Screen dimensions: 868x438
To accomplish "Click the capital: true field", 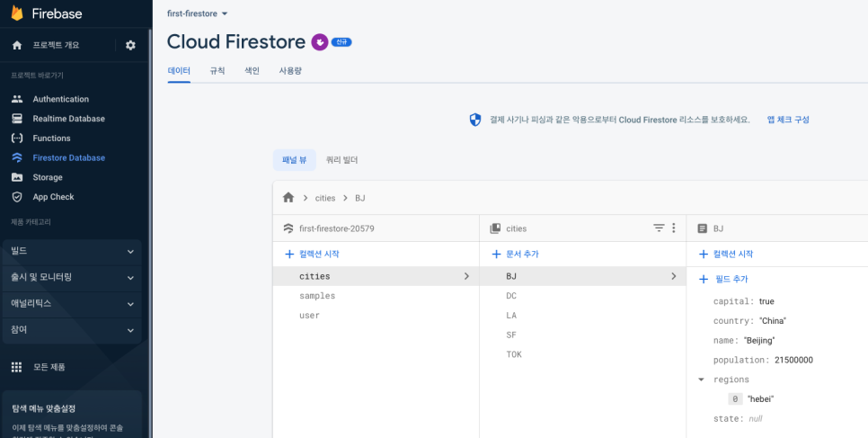I will click(743, 301).
